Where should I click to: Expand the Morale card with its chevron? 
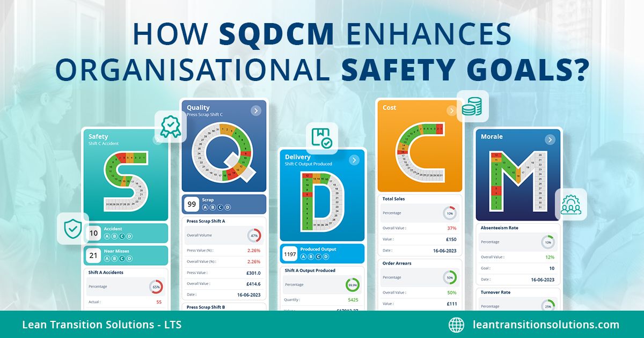[548, 138]
